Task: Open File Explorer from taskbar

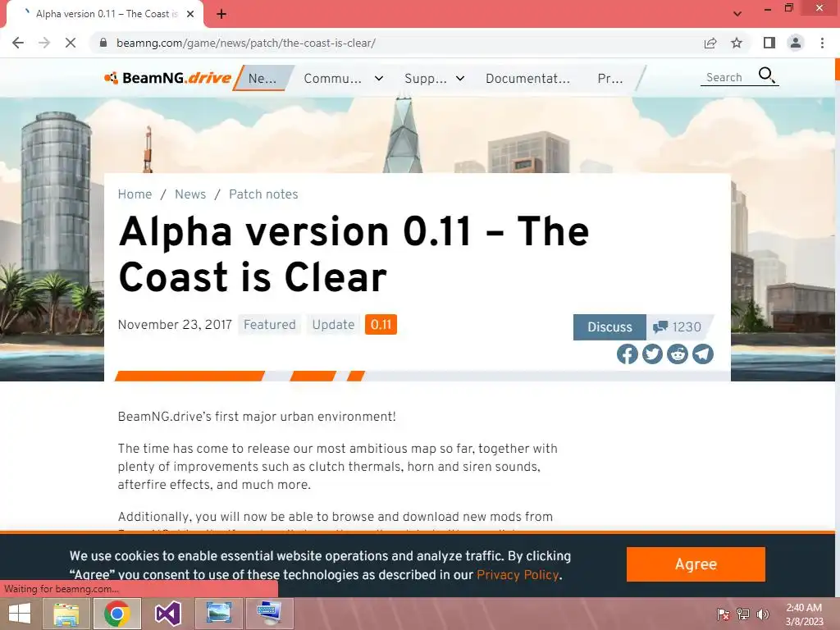Action: 66,614
